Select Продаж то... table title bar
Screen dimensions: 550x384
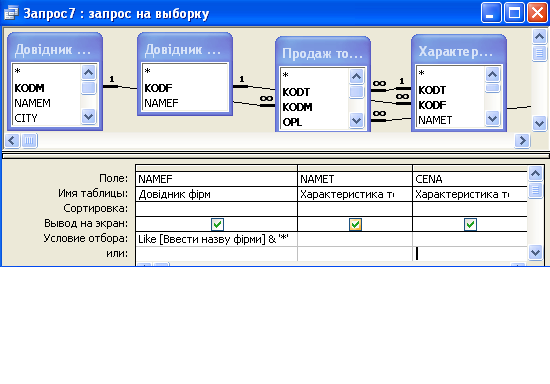(323, 53)
